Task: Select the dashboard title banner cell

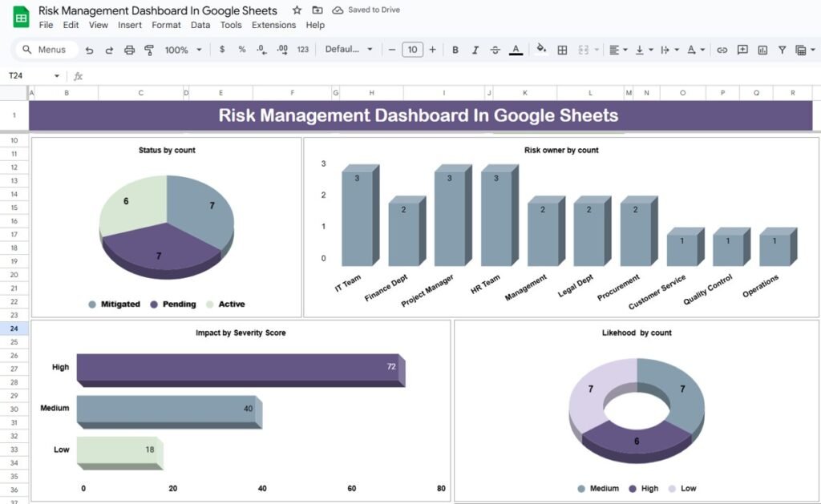Action: [420, 115]
